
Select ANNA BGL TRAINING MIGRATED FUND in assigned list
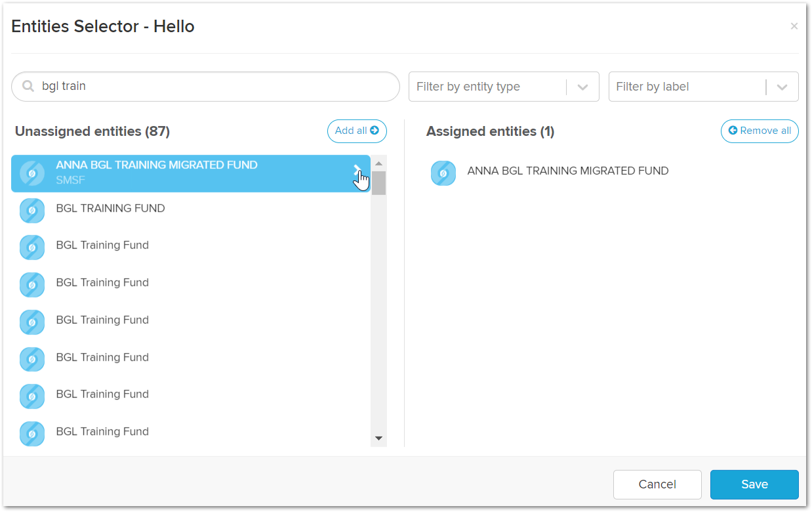click(567, 171)
